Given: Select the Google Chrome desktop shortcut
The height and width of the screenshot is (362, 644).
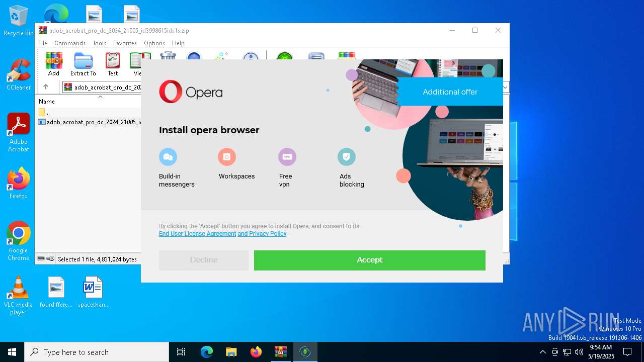Looking at the screenshot, I should coord(19,241).
